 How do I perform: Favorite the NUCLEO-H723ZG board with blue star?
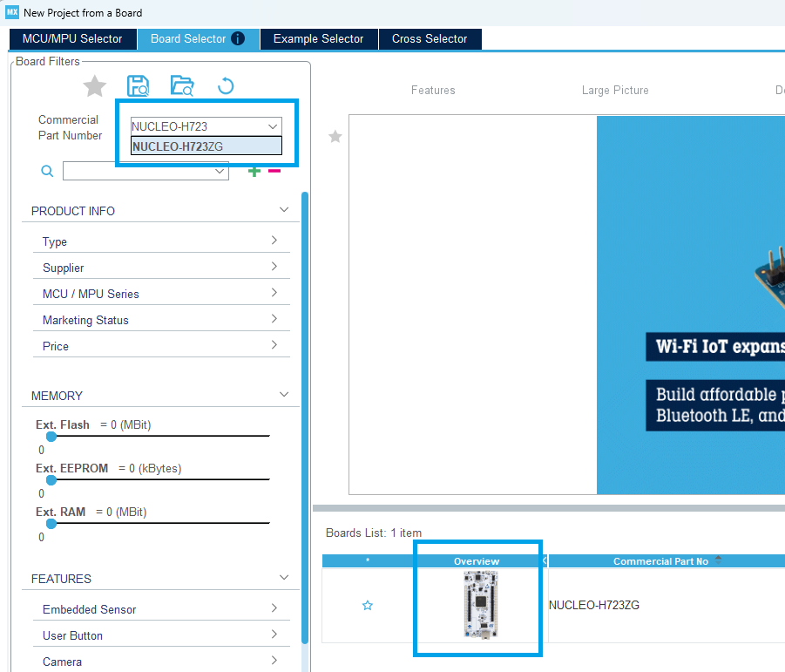368,606
